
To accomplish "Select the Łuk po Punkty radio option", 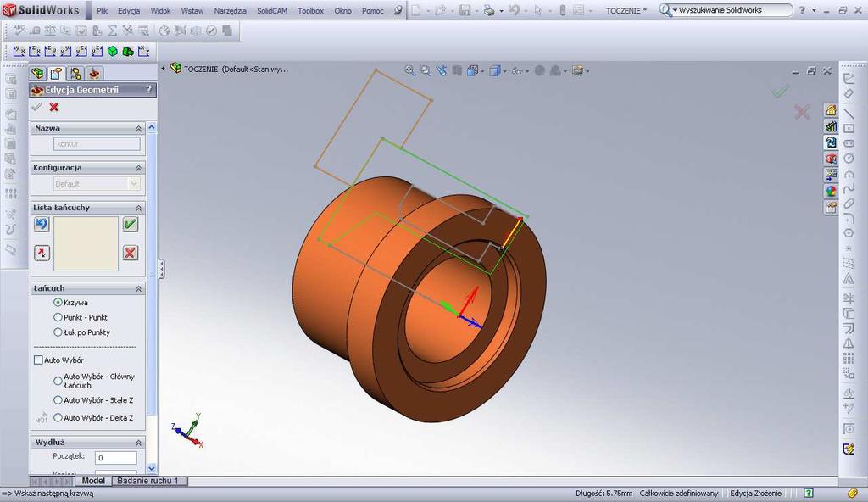I will [x=58, y=332].
